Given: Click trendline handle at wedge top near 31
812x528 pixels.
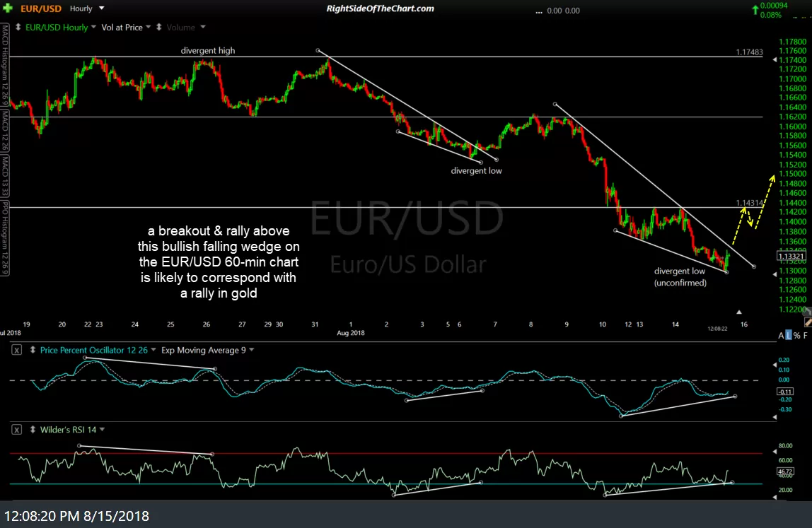Looking at the screenshot, I should click(x=318, y=50).
